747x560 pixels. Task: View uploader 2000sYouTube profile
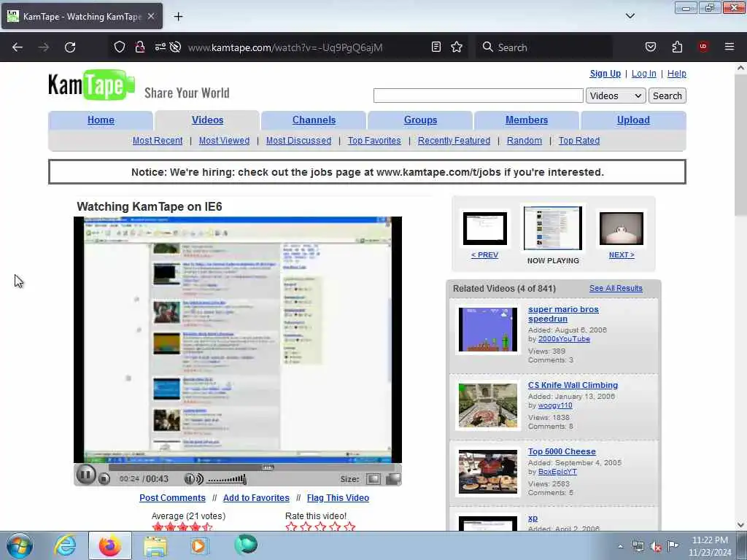coord(564,339)
